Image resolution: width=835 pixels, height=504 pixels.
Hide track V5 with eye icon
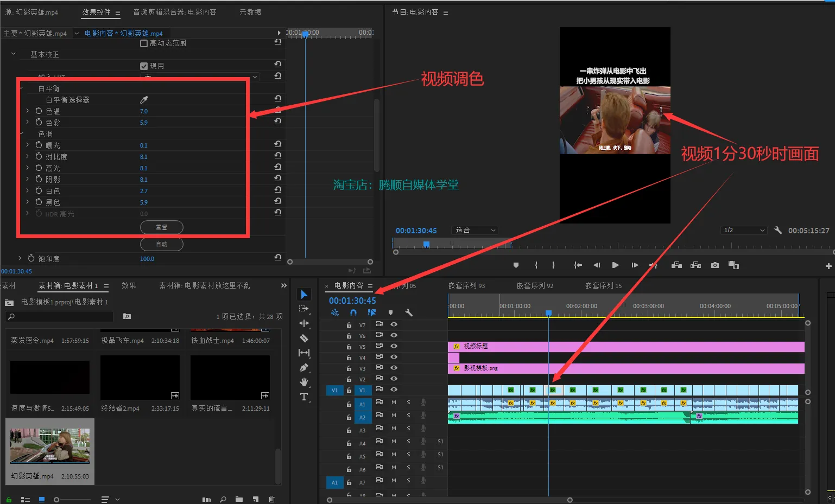(394, 346)
